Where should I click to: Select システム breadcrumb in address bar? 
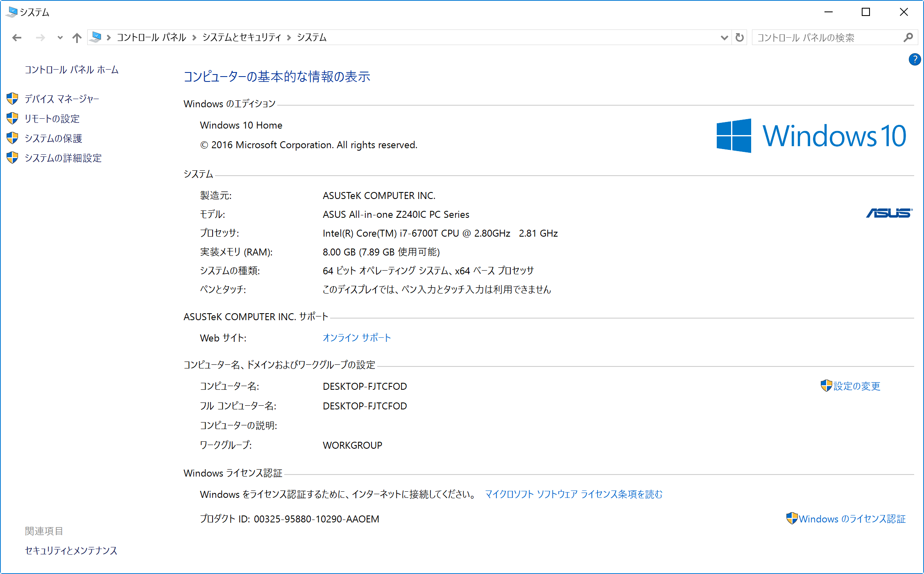(x=312, y=37)
